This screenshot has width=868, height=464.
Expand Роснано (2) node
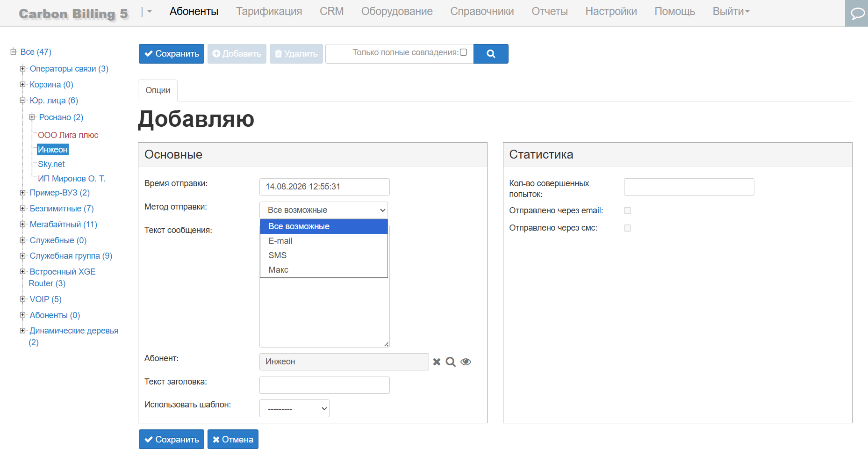click(32, 117)
